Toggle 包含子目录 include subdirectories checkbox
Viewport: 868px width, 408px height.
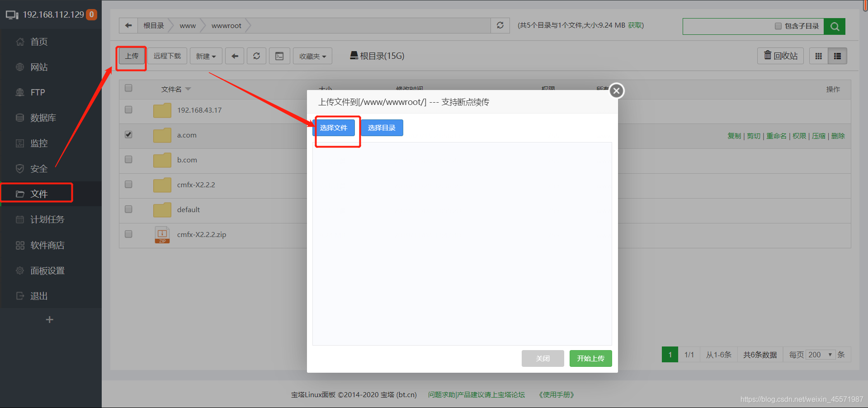pos(778,26)
